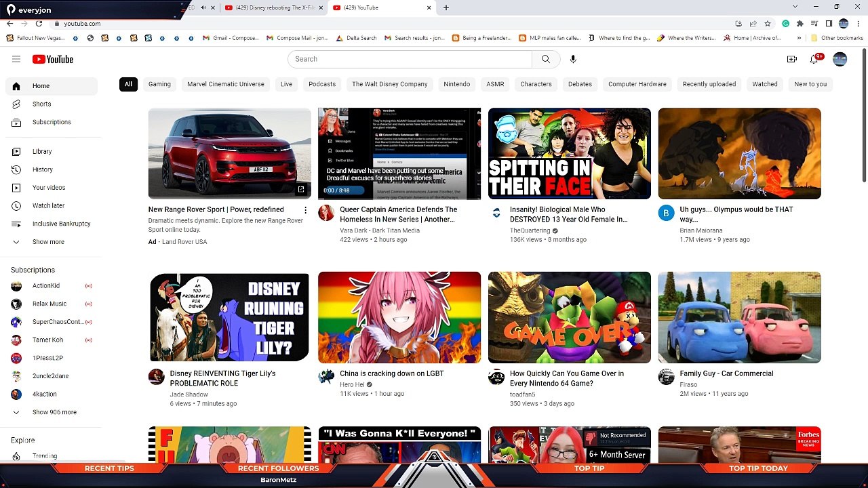This screenshot has height=488, width=868.
Task: Open the Vara Dark channel avatar
Action: coord(326,213)
